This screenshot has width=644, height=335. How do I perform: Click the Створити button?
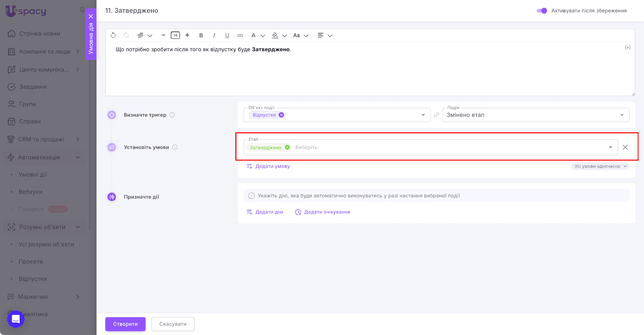125,324
